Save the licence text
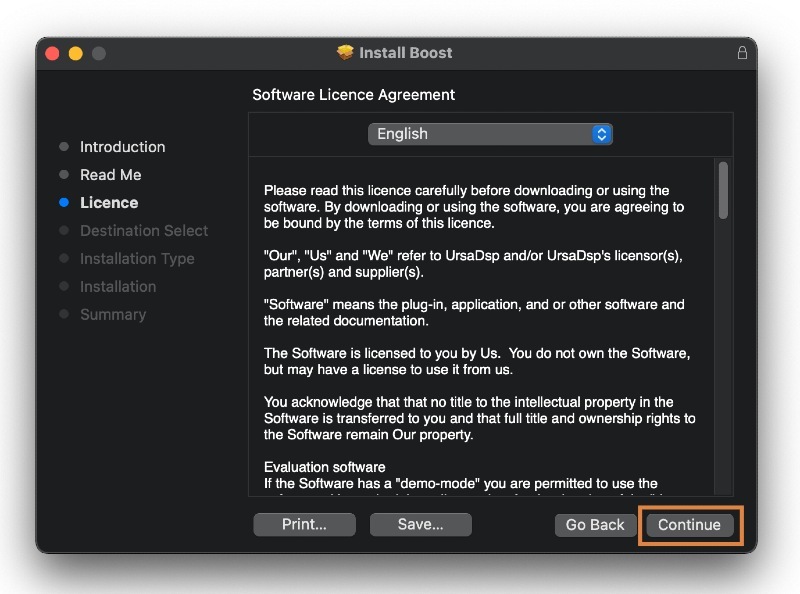Screen dimensions: 800x594 (x=420, y=525)
